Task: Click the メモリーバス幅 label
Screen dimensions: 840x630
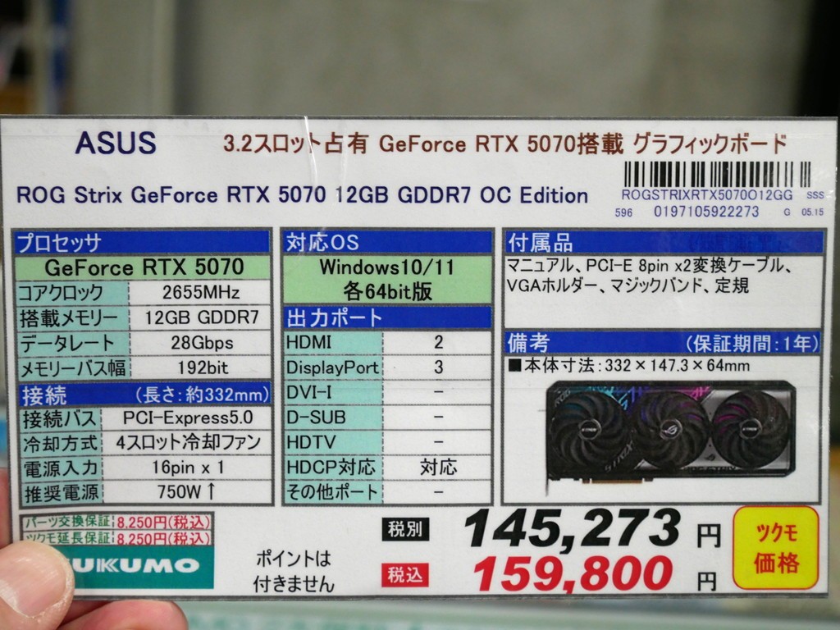Action: point(73,368)
